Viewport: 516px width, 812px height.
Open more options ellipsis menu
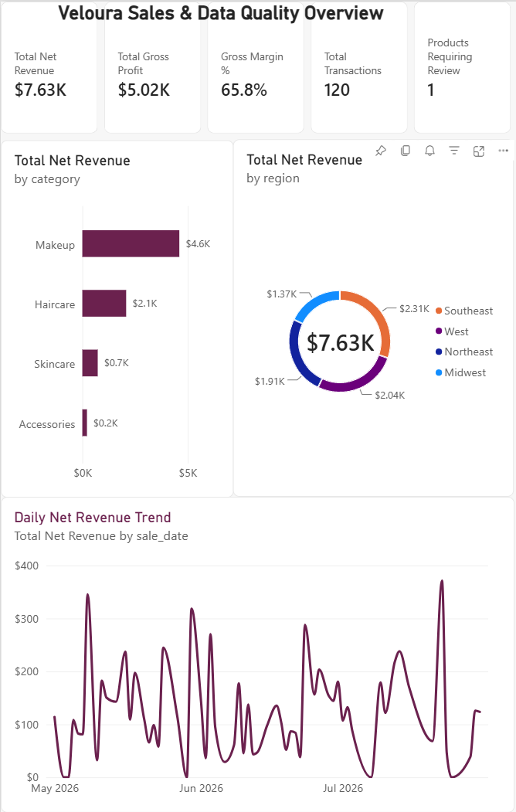point(503,151)
